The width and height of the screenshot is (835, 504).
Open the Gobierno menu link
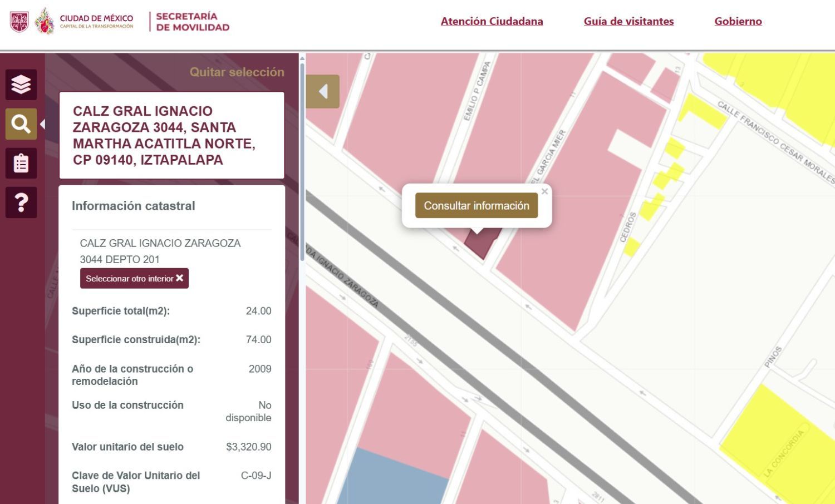pos(738,21)
